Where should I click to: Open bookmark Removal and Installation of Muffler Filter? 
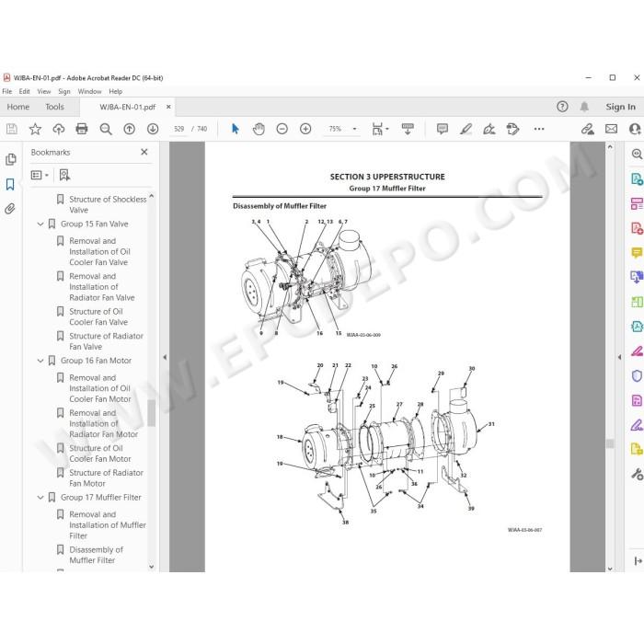click(x=108, y=525)
